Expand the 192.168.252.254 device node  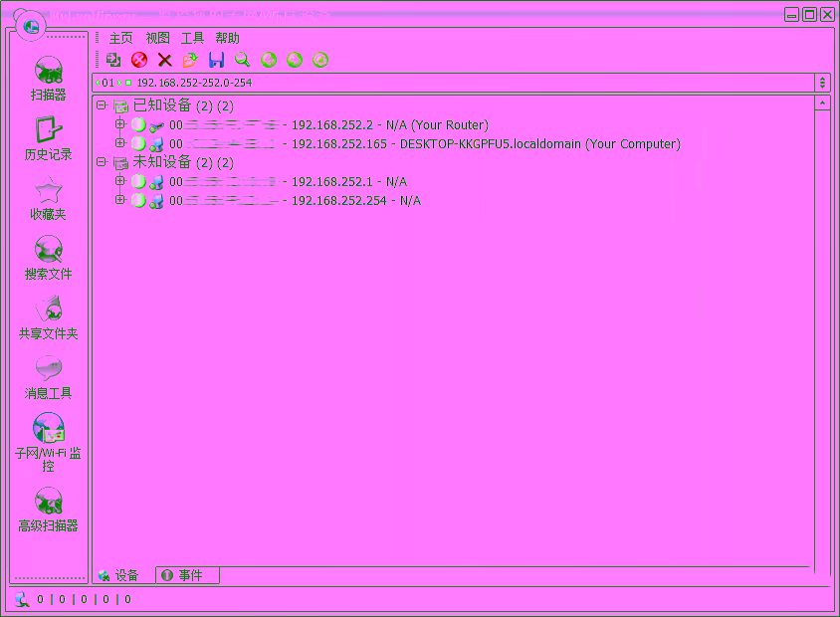120,200
